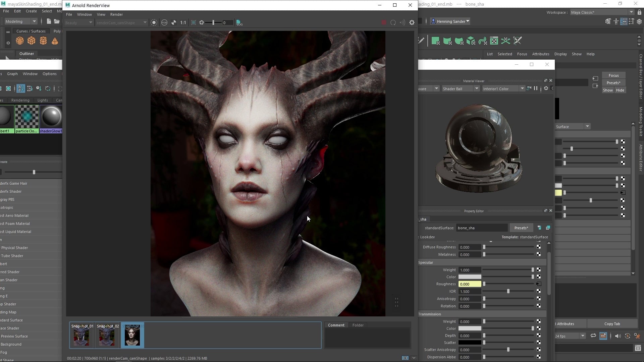
Task: Open the UV editor shelf icon
Action: 494,41
